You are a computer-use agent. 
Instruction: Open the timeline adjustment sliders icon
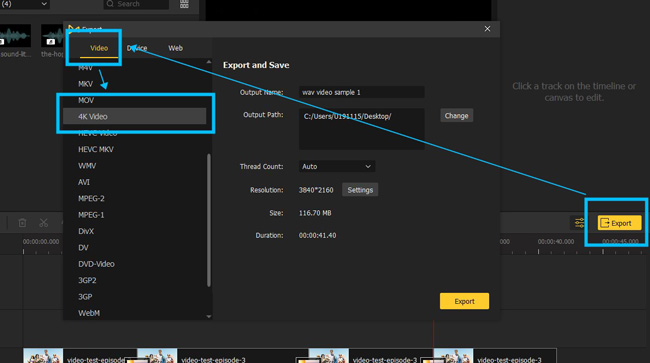coord(580,223)
